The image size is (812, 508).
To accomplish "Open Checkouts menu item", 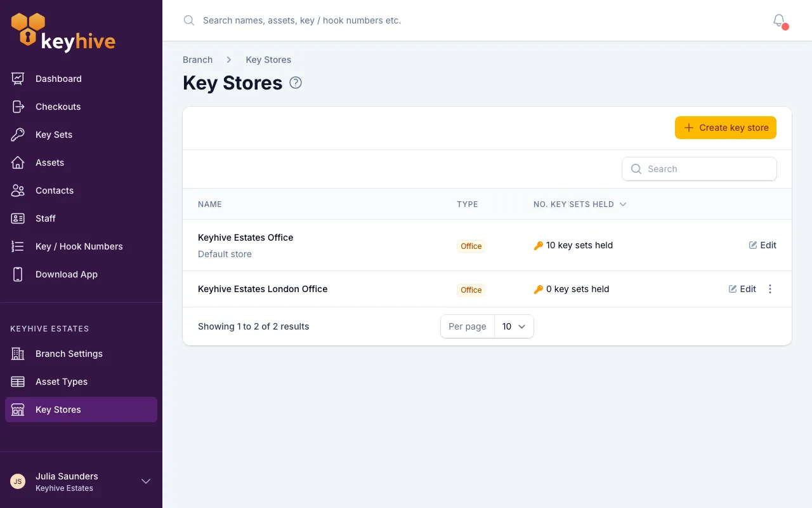I will point(81,107).
